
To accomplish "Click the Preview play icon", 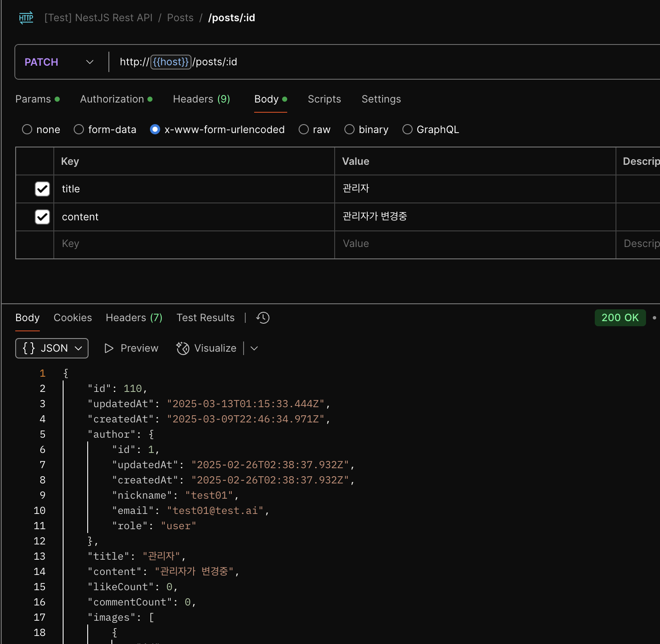I will [109, 348].
